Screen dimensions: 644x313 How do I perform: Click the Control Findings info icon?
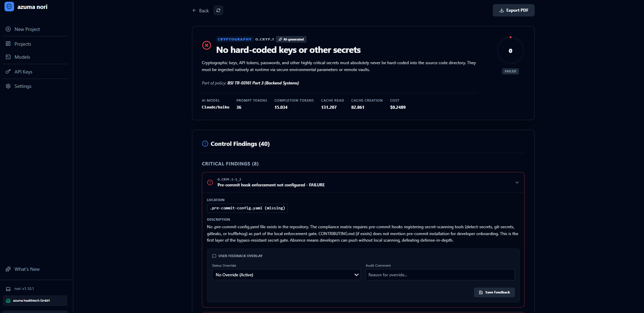tap(205, 144)
